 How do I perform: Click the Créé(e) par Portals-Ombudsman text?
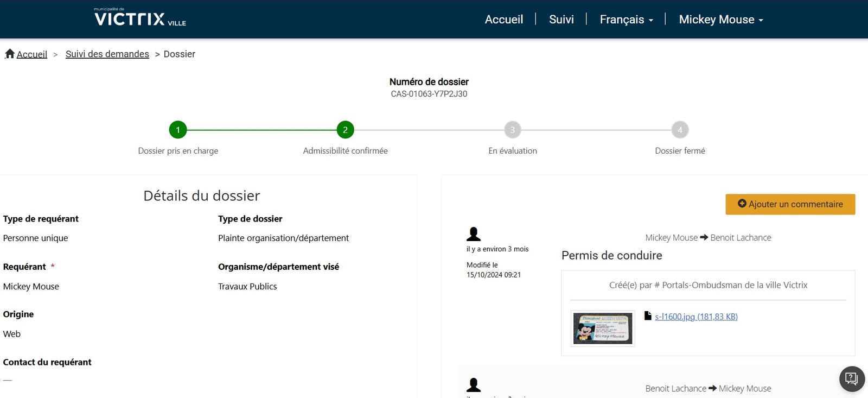[708, 285]
